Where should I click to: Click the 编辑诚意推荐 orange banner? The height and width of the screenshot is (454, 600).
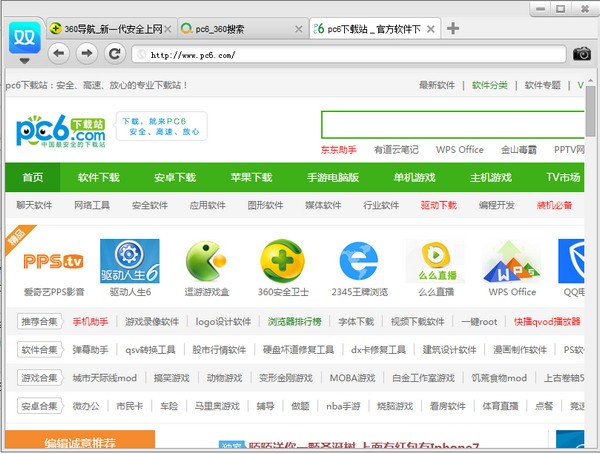80,439
